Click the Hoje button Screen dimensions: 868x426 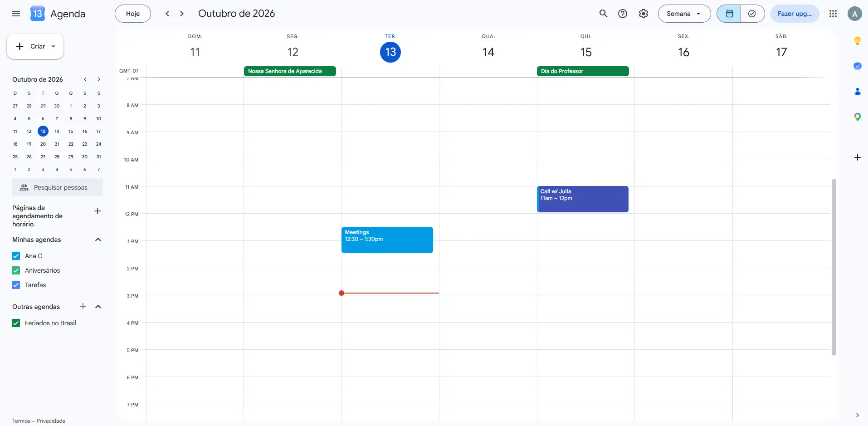click(133, 14)
